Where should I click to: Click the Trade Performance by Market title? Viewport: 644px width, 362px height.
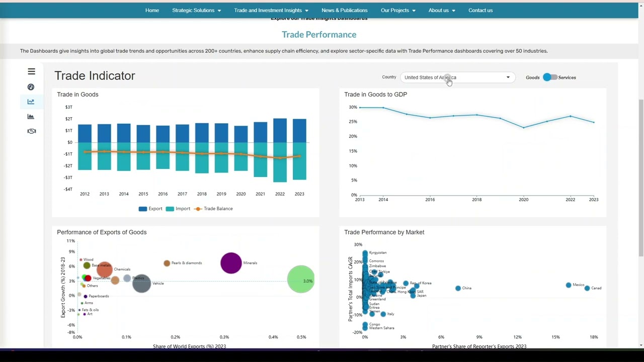[384, 232]
